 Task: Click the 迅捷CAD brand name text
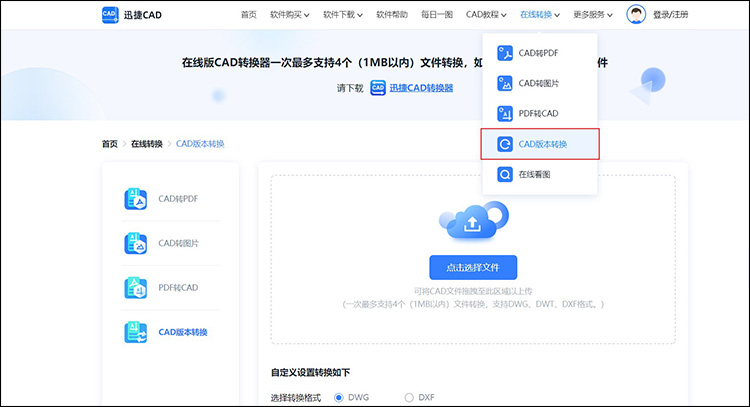click(143, 15)
